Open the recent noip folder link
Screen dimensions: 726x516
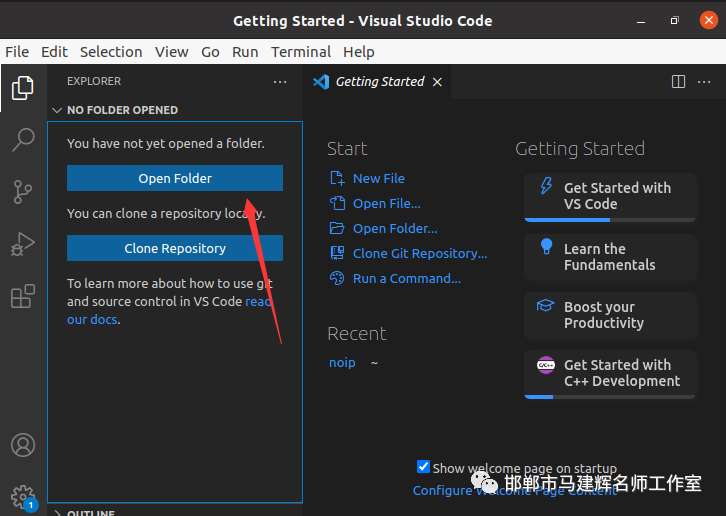pyautogui.click(x=342, y=362)
